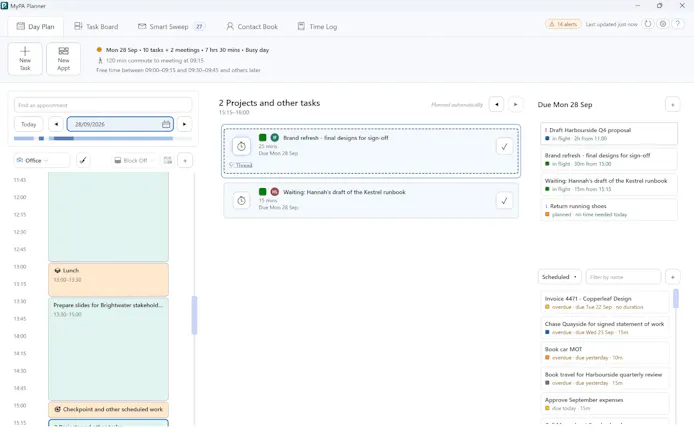Click the brush icon beside Office
Viewport: 694px width, 440px height.
tap(83, 160)
